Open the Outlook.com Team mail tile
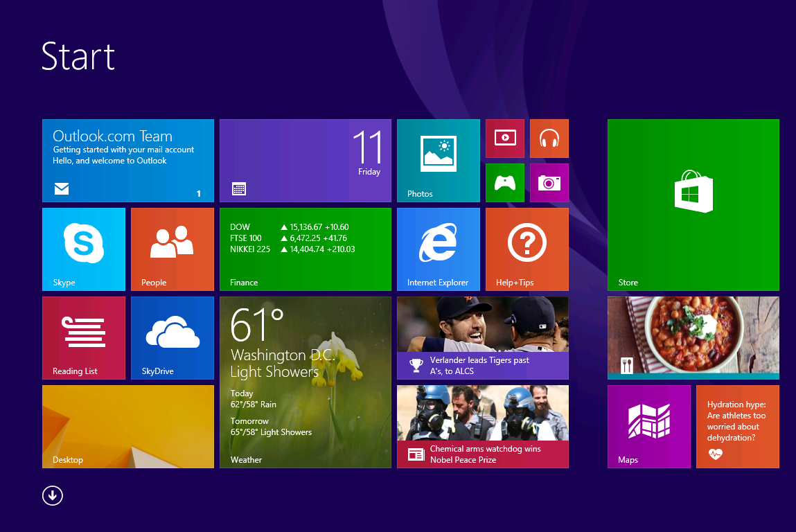The height and width of the screenshot is (532, 796). click(128, 161)
